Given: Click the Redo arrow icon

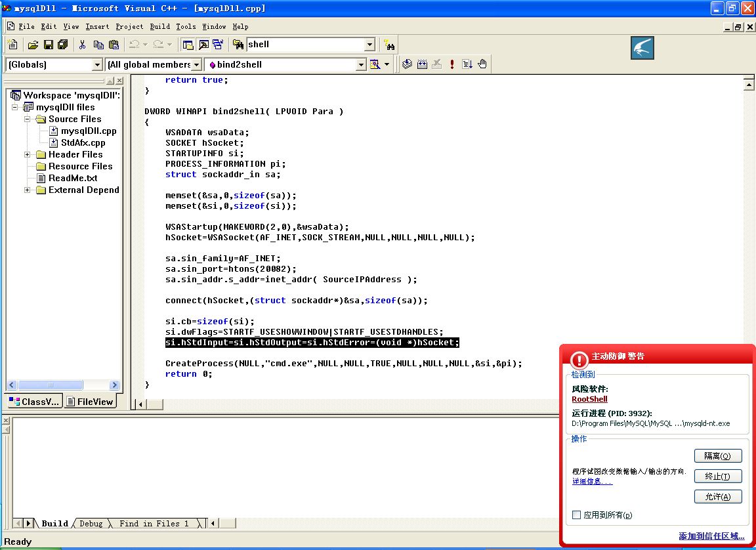Looking at the screenshot, I should pos(158,45).
